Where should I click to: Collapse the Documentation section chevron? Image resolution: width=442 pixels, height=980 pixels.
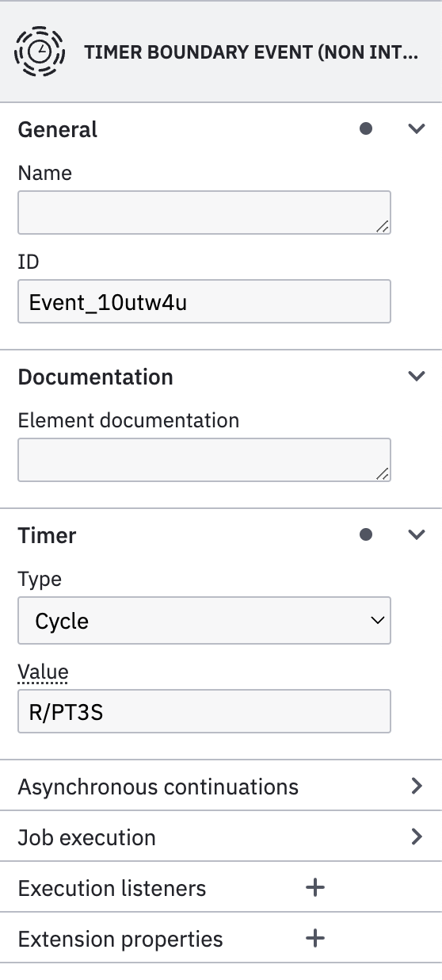coord(417,377)
